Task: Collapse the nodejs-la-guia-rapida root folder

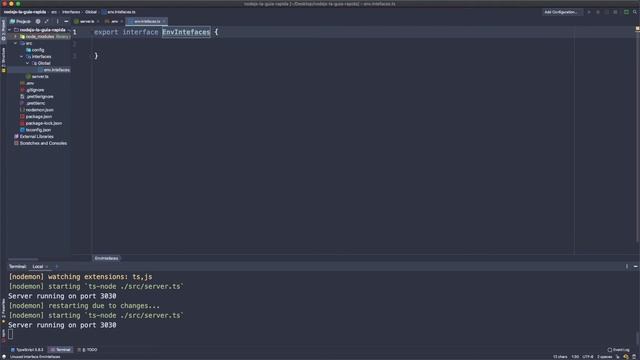Action: (x=10, y=30)
